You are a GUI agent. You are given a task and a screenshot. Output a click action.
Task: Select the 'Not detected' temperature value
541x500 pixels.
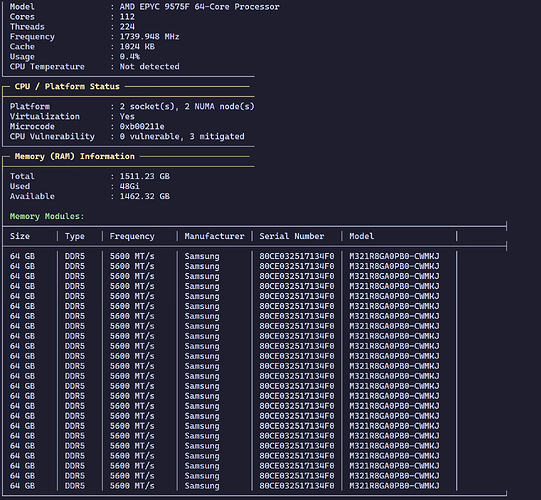149,67
